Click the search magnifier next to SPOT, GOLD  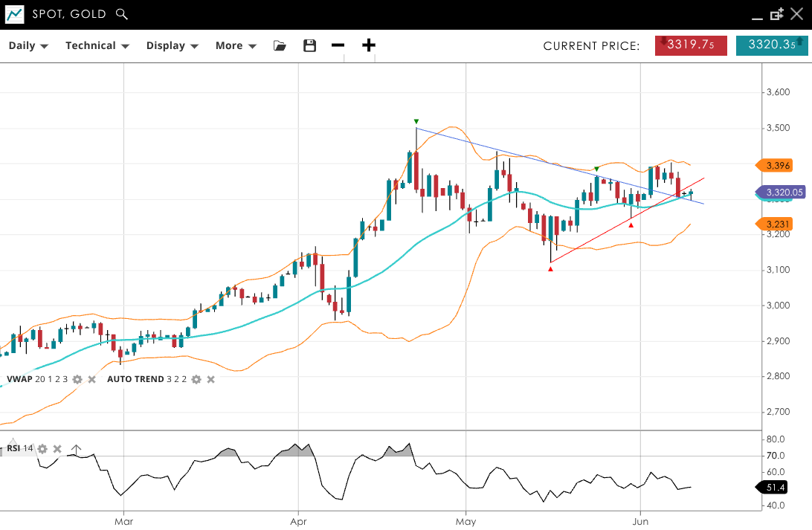pyautogui.click(x=122, y=14)
